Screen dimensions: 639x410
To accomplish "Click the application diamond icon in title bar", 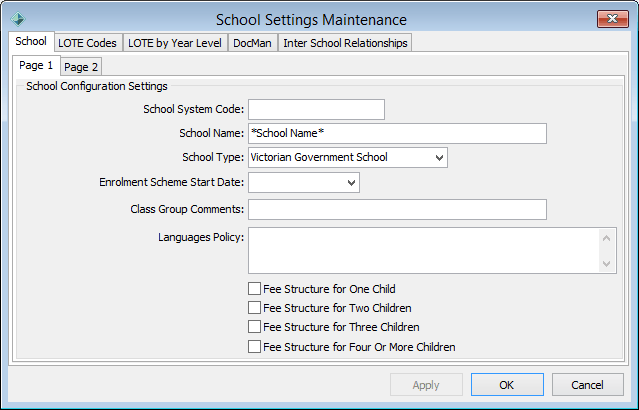I will (x=18, y=19).
